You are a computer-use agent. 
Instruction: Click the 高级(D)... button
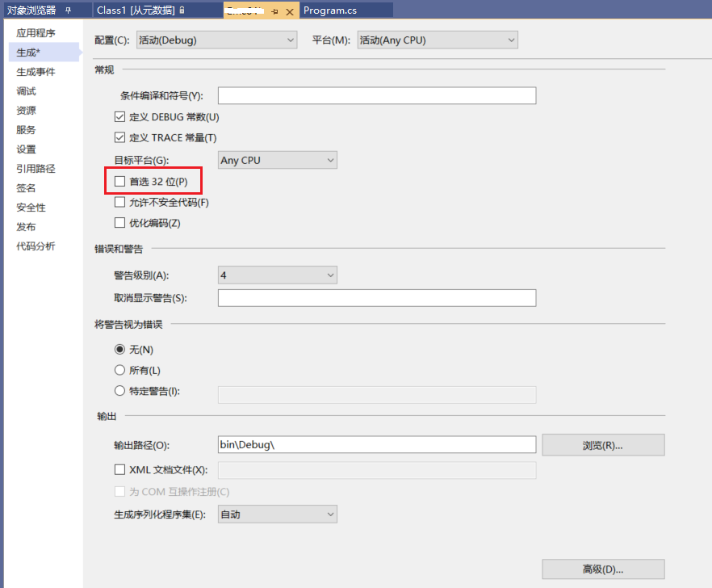coord(603,569)
